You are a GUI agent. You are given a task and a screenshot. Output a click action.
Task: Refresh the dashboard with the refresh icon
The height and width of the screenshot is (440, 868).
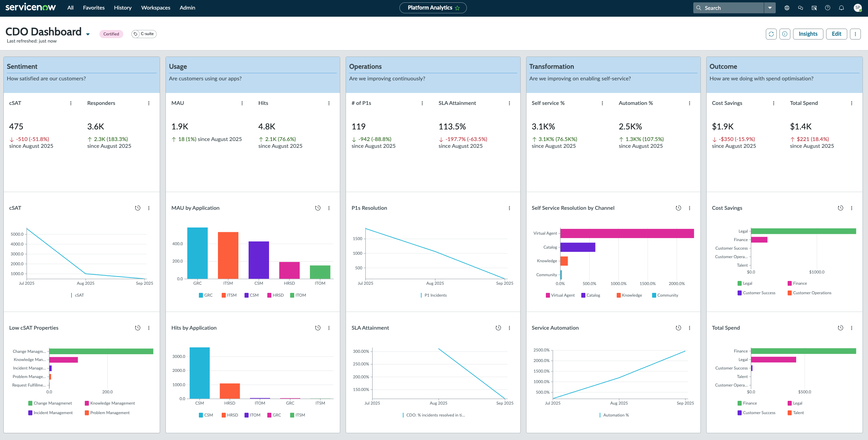[771, 34]
